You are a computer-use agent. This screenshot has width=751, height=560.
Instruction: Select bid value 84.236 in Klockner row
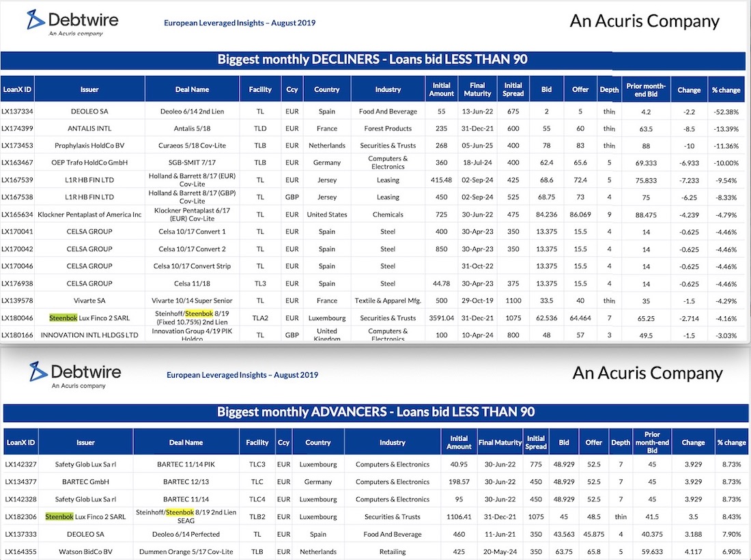tap(546, 214)
